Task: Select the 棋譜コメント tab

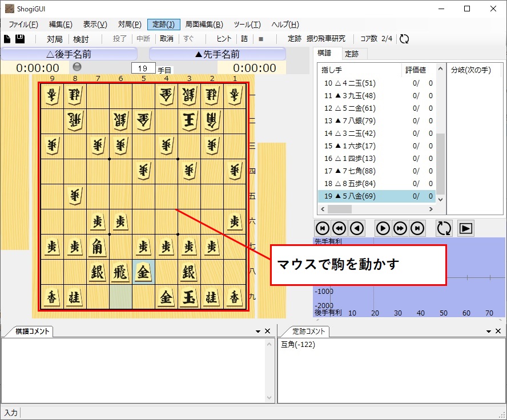Action: pyautogui.click(x=33, y=332)
